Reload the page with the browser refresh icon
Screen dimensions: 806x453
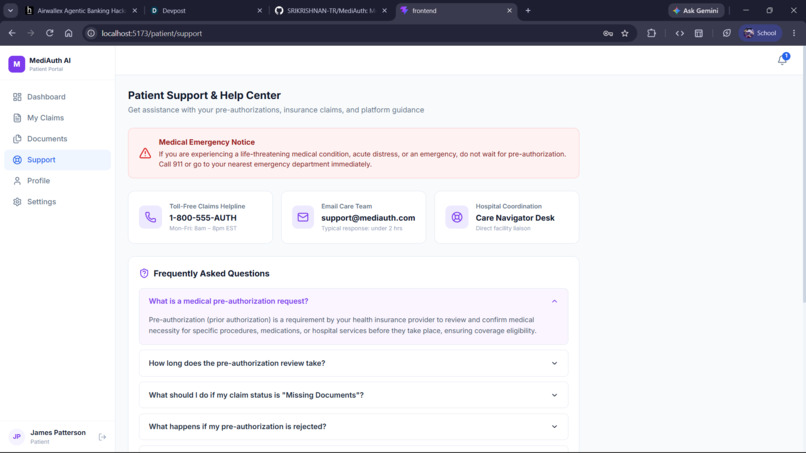49,33
